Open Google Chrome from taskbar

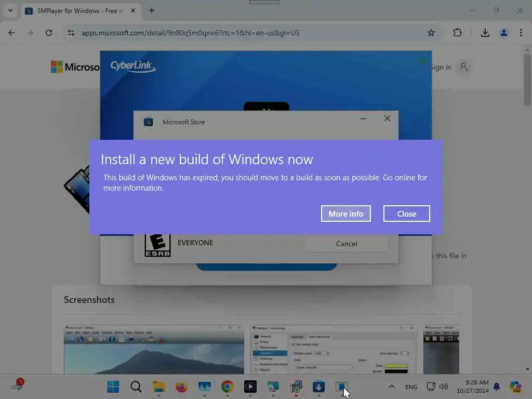pyautogui.click(x=228, y=387)
